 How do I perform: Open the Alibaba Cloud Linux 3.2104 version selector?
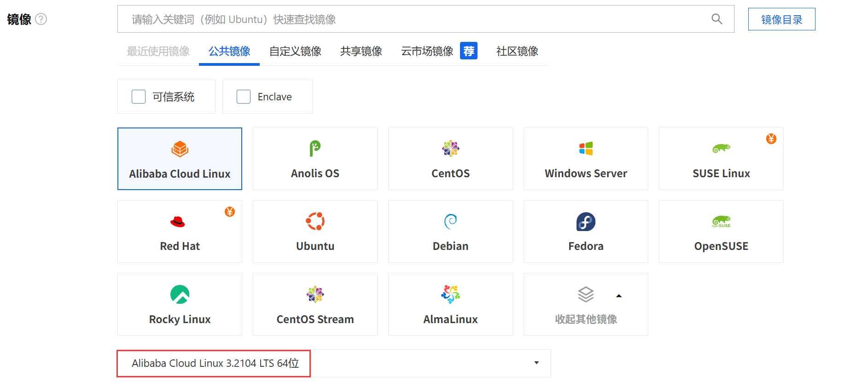(215, 363)
